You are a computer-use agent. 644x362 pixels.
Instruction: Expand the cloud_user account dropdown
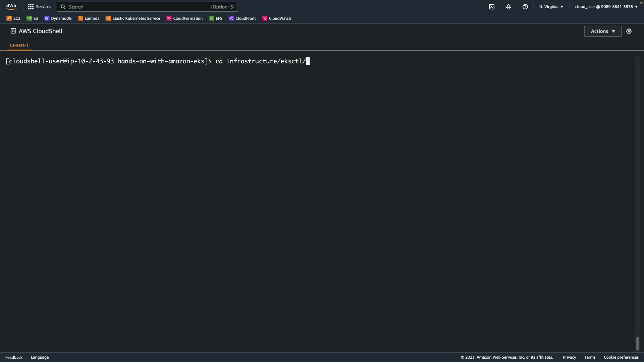[x=606, y=7]
